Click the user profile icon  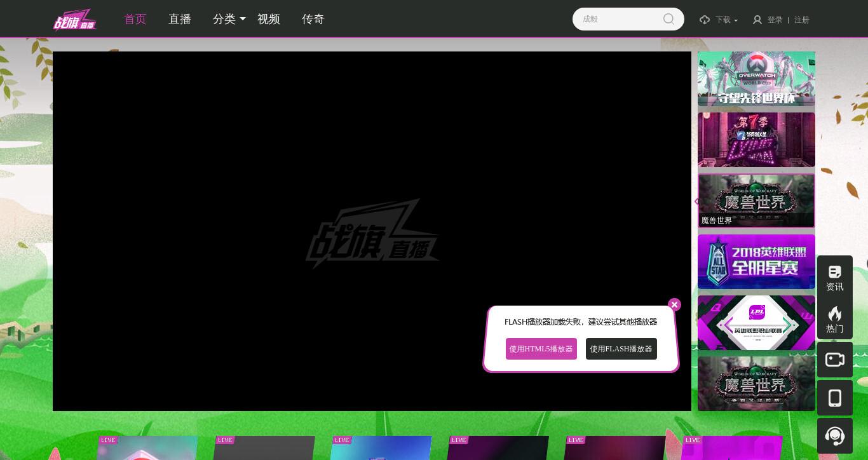tap(757, 20)
